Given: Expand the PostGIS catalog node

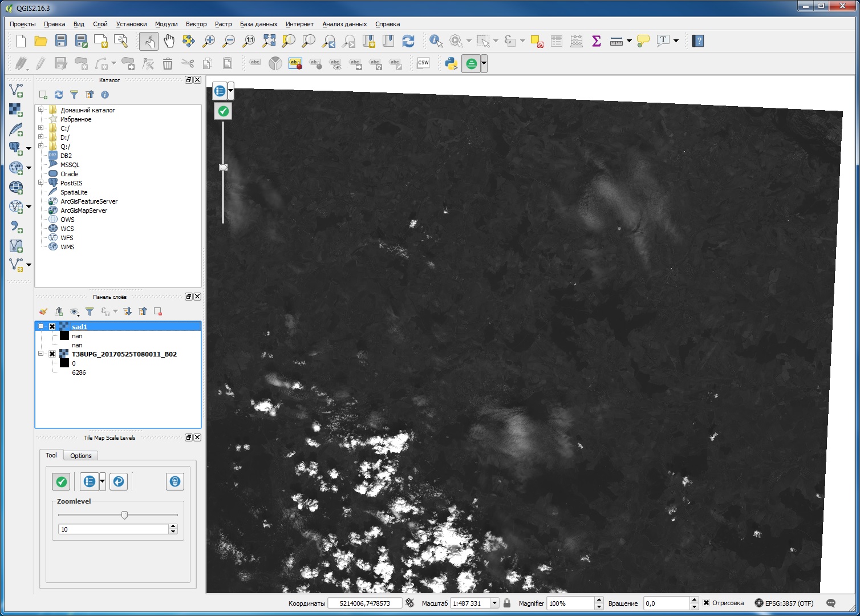Looking at the screenshot, I should point(40,183).
